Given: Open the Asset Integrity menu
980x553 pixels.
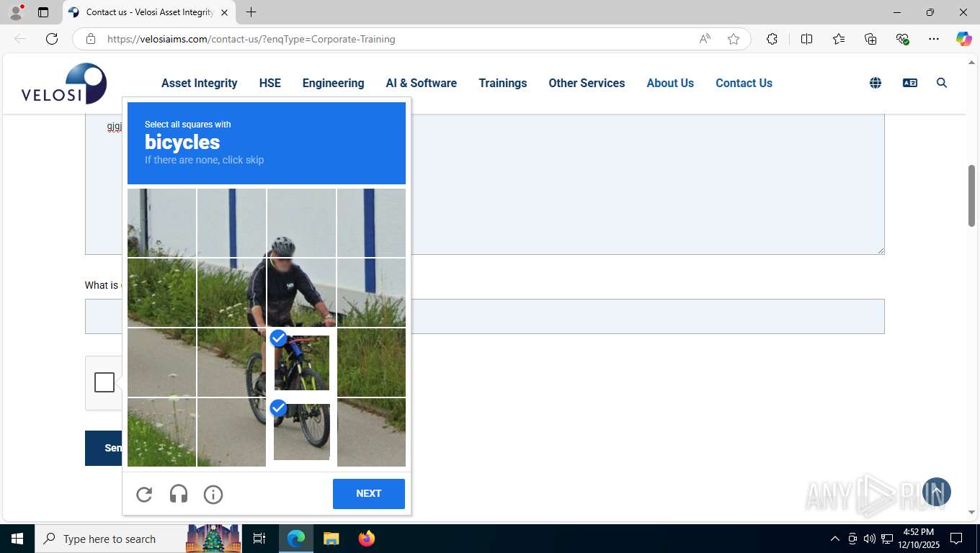Looking at the screenshot, I should click(x=199, y=83).
